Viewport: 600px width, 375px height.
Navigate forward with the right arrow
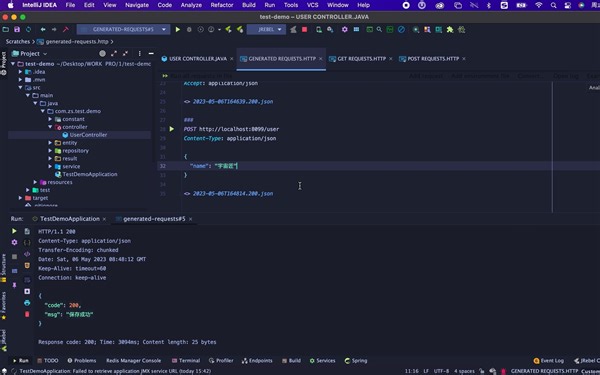pyautogui.click(x=54, y=29)
